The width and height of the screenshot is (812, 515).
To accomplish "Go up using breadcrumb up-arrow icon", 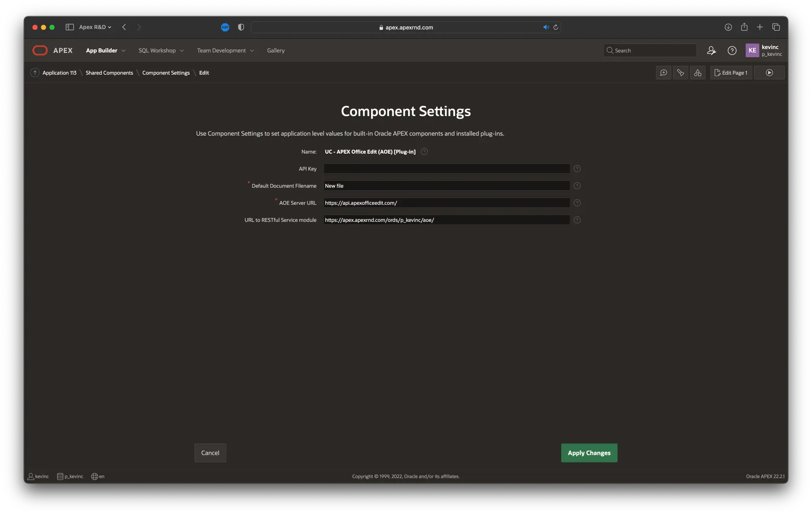I will coord(35,73).
